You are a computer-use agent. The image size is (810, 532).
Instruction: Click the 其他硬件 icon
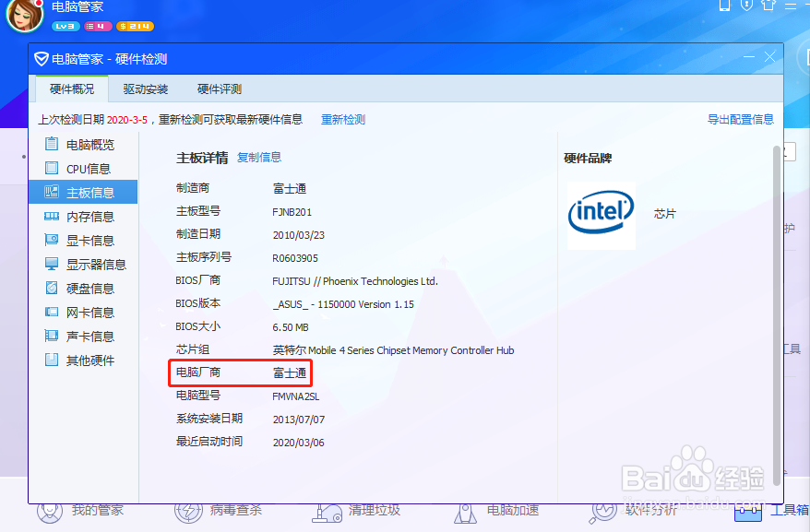pos(52,360)
